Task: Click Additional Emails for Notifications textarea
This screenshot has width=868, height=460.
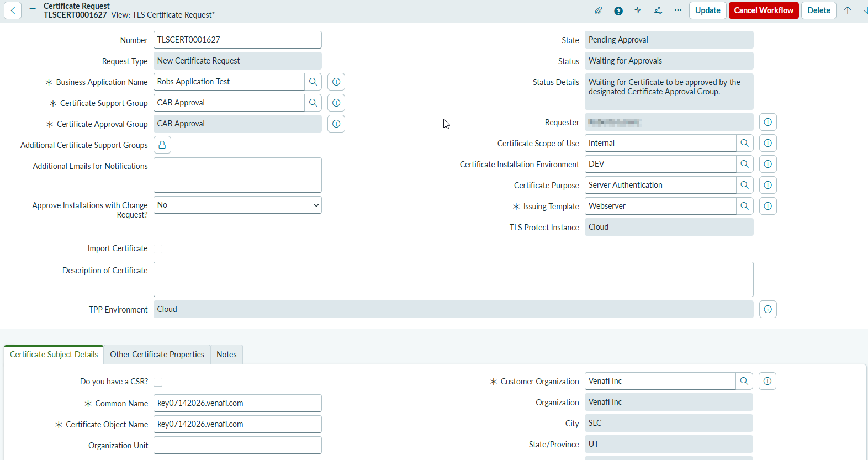Action: point(237,175)
